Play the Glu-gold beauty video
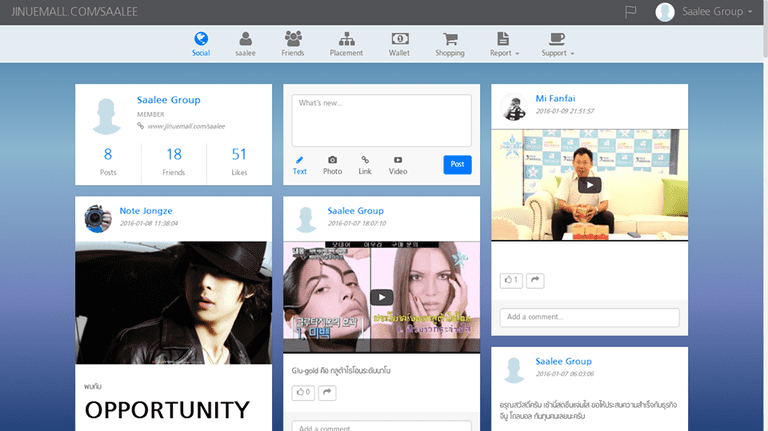 pos(382,297)
